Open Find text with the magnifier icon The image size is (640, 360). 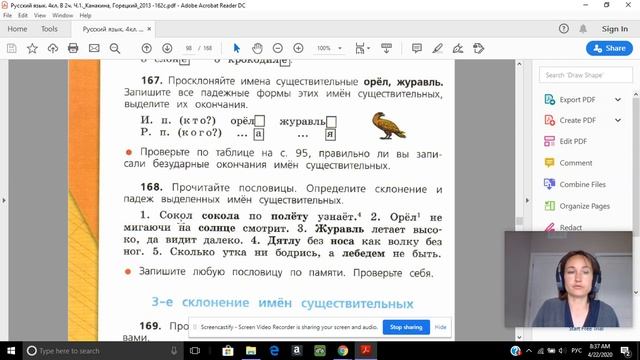click(115, 48)
